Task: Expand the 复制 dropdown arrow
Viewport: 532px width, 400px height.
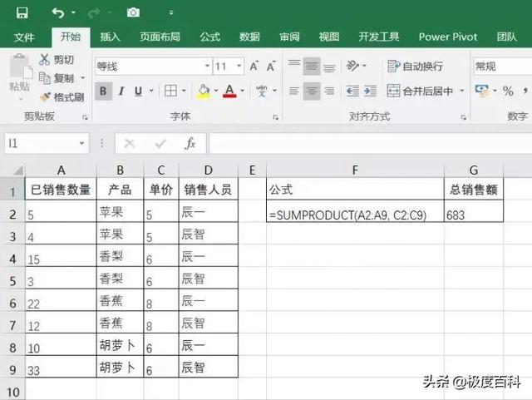Action: click(83, 78)
